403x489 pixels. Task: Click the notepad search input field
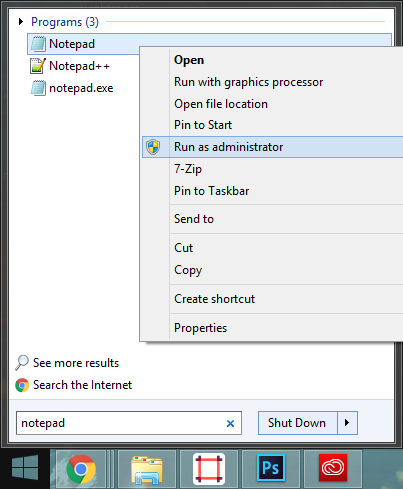(x=129, y=423)
